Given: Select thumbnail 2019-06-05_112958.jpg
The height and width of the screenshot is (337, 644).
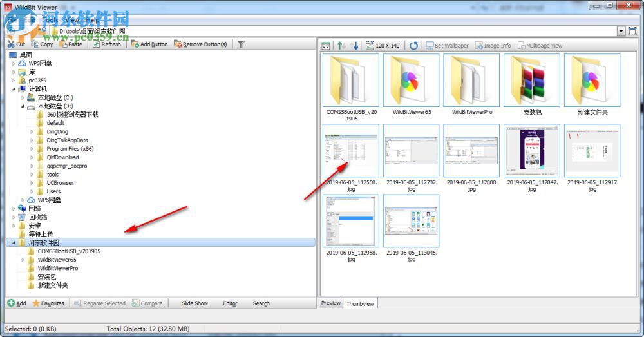Looking at the screenshot, I should coord(351,221).
